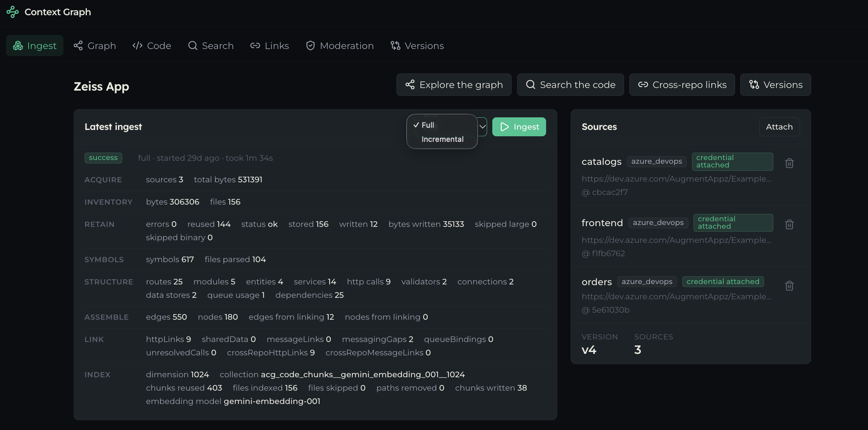The height and width of the screenshot is (430, 868).
Task: Delete the catalogs source with trash icon
Action: [789, 163]
